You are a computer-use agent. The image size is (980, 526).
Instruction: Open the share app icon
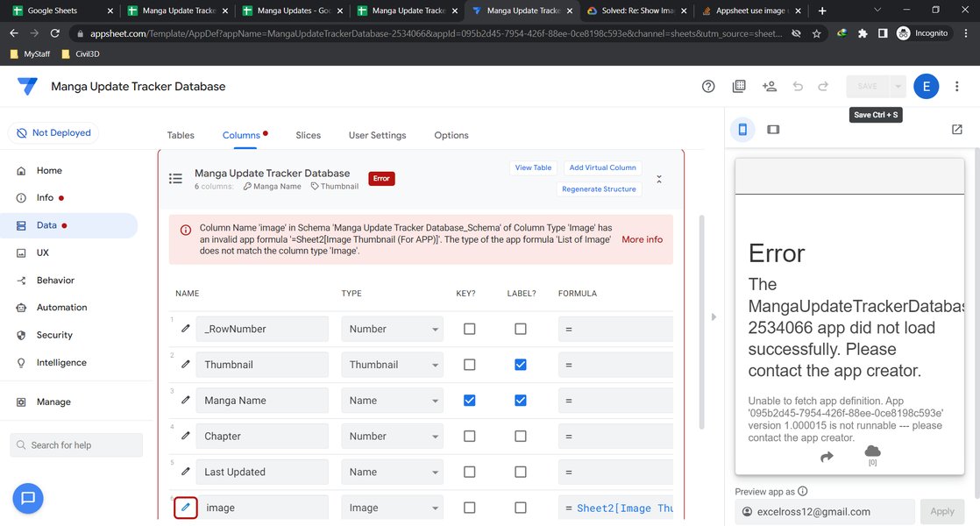pos(769,86)
